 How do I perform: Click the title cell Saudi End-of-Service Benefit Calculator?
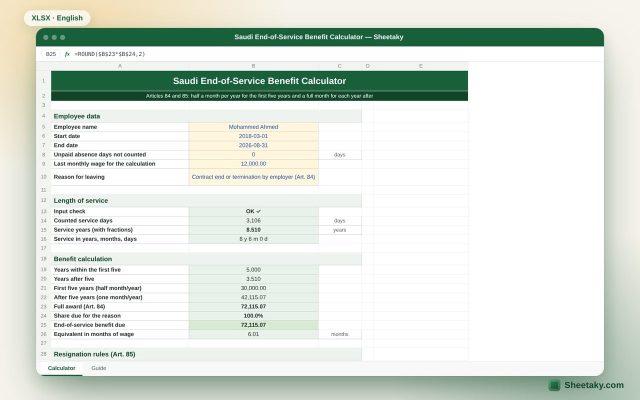pos(260,81)
